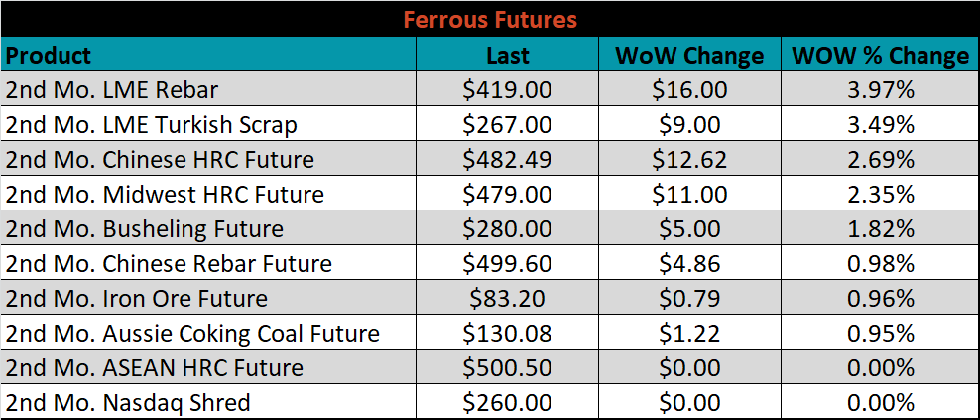This screenshot has height=420, width=980.
Task: Select the WOW % Change header cell
Action: coord(880,55)
